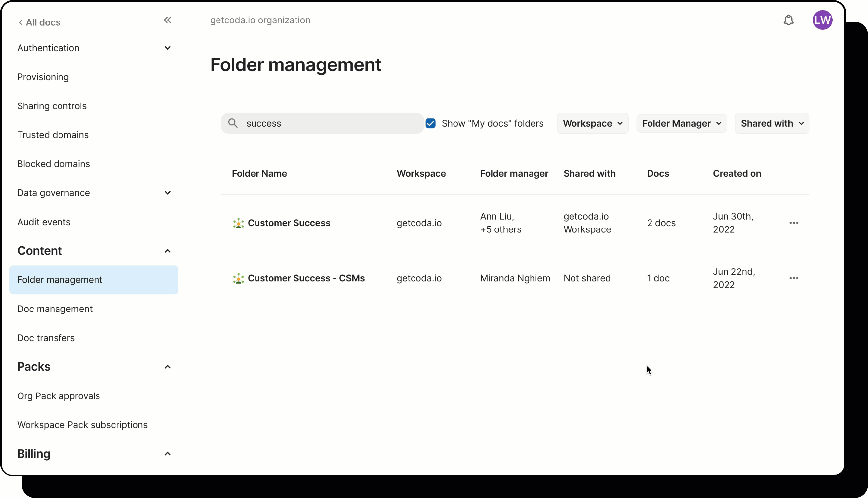Click the magnifier icon in the search bar
Screen dimensions: 868x498
pyautogui.click(x=233, y=123)
